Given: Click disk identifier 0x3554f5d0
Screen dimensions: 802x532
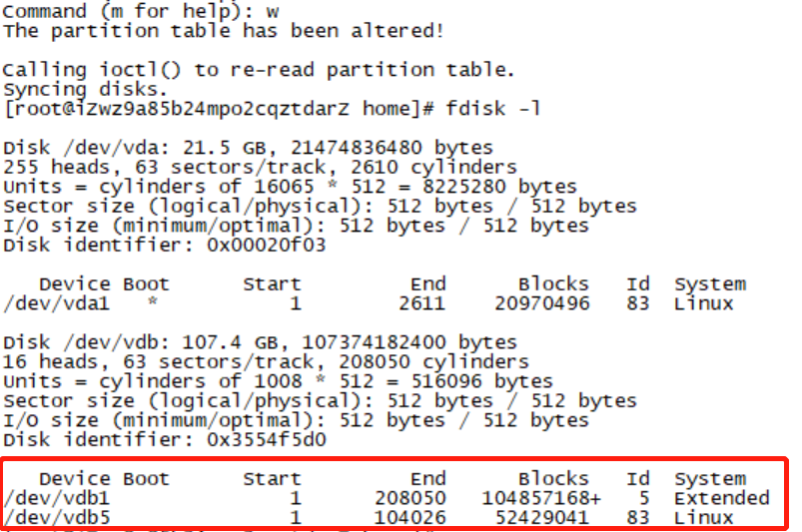Looking at the screenshot, I should click(266, 440).
